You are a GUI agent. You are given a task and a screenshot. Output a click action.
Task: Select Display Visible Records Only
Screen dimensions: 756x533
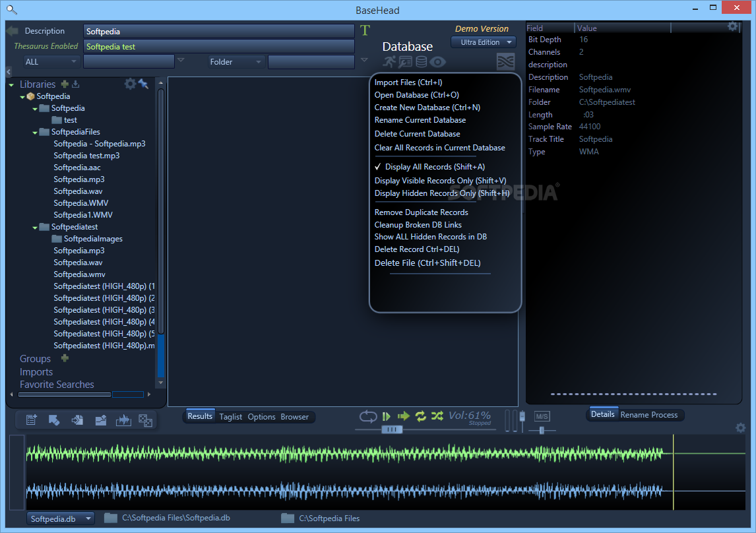[x=440, y=181]
